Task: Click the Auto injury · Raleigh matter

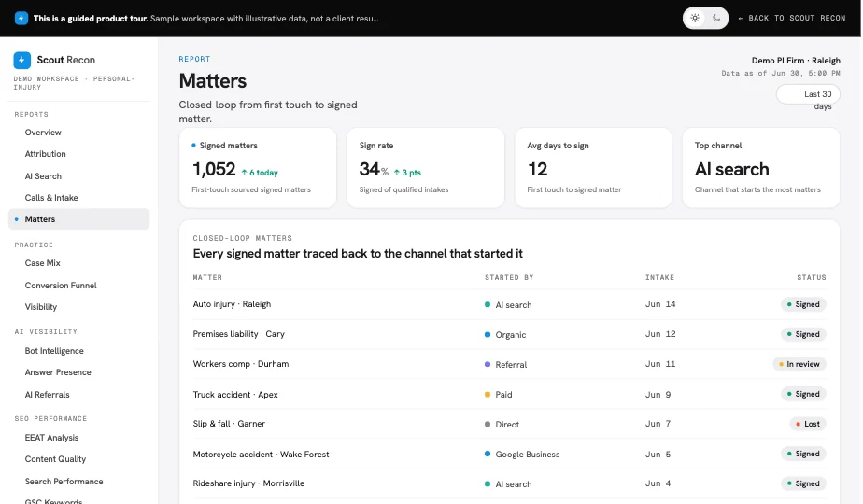Action: click(232, 304)
